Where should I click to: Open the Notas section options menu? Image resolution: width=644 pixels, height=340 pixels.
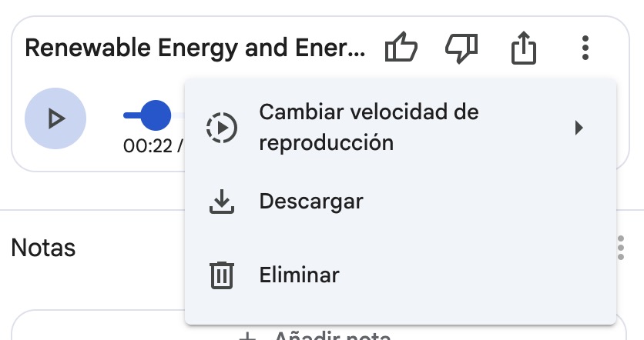point(621,248)
